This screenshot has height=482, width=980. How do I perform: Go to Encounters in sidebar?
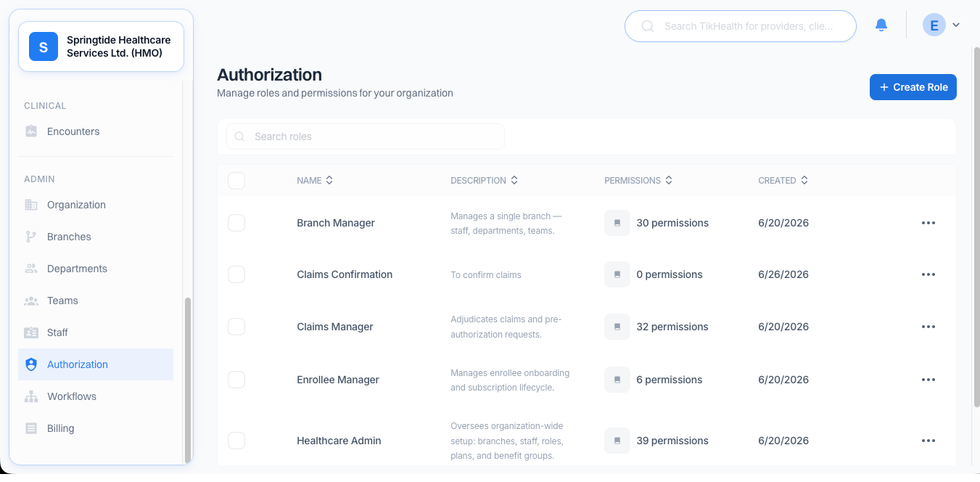point(96,131)
